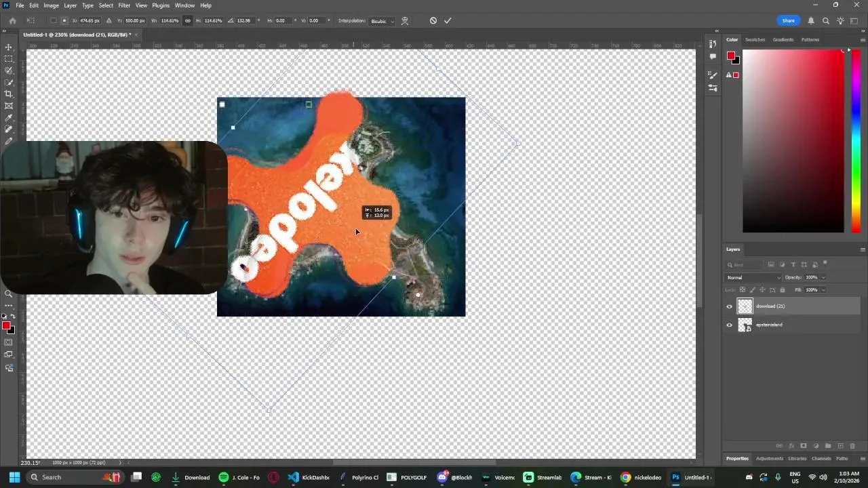Select the download (21) layer name
The width and height of the screenshot is (868, 488).
[770, 306]
